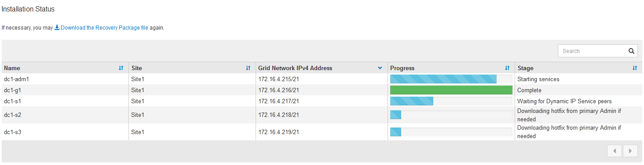This screenshot has width=644, height=165.
Task: Click the download icon before Recovery Package
Action: tap(57, 27)
